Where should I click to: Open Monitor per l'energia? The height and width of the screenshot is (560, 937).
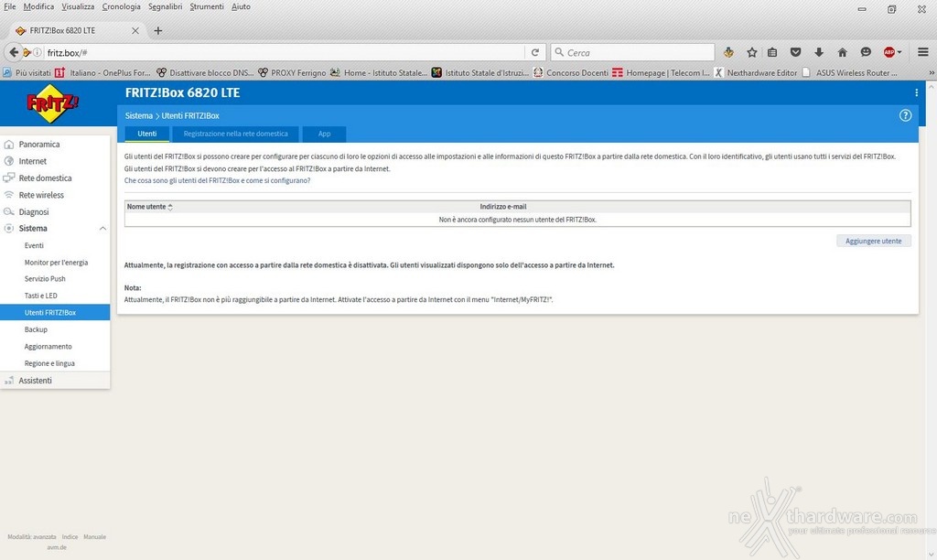point(56,263)
